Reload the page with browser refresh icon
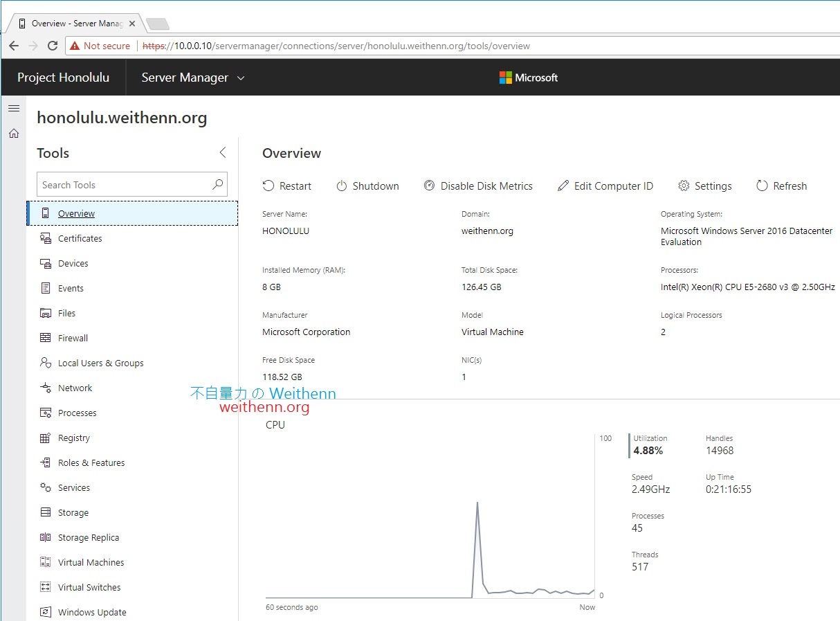 click(x=53, y=46)
